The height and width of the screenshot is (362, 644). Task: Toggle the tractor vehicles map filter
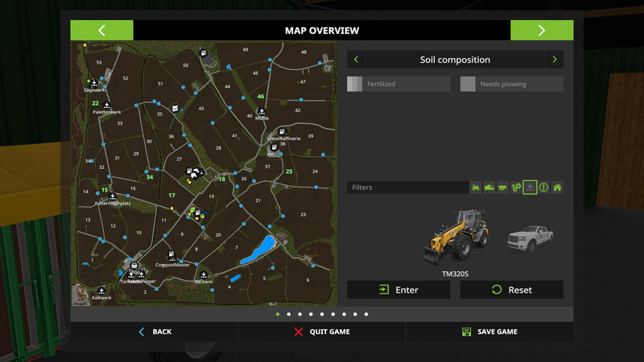[476, 187]
